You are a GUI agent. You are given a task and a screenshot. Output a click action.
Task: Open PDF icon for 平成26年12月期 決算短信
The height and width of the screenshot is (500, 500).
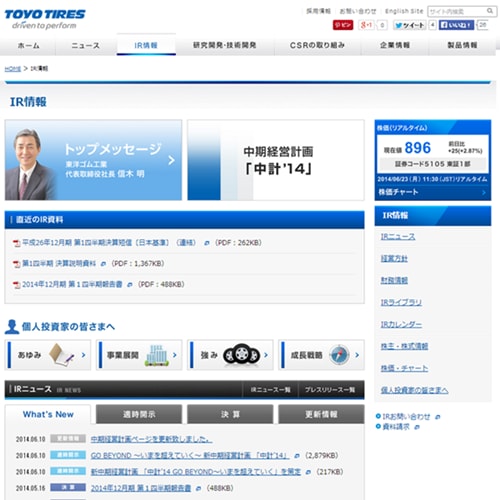[17, 243]
